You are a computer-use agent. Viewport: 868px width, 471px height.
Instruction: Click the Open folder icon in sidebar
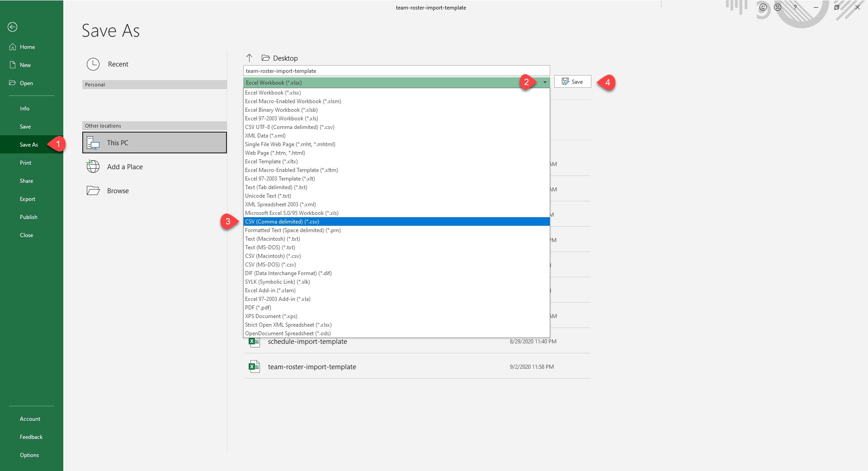coord(13,83)
